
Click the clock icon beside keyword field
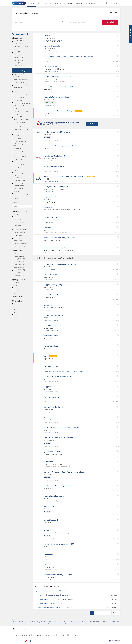click(x=62, y=22)
